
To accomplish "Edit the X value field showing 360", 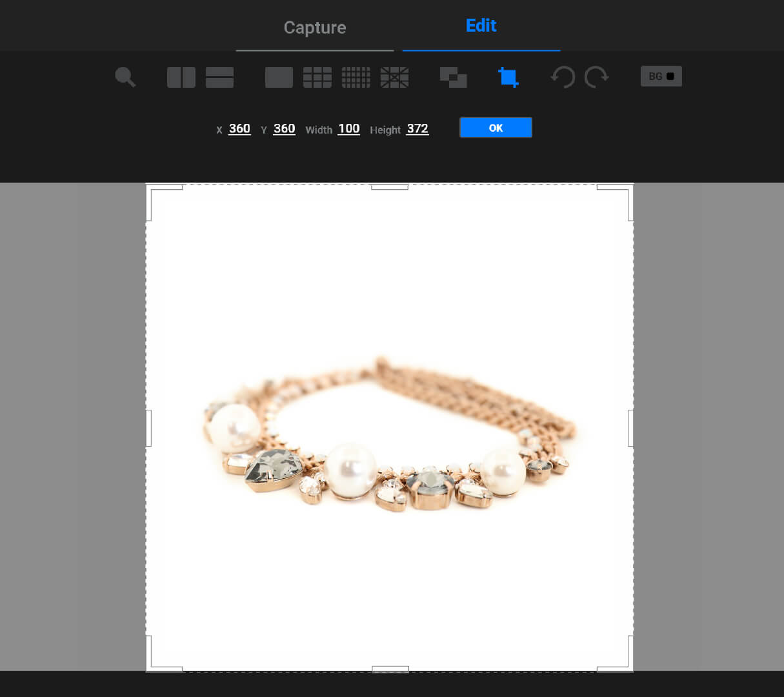I will tap(239, 128).
